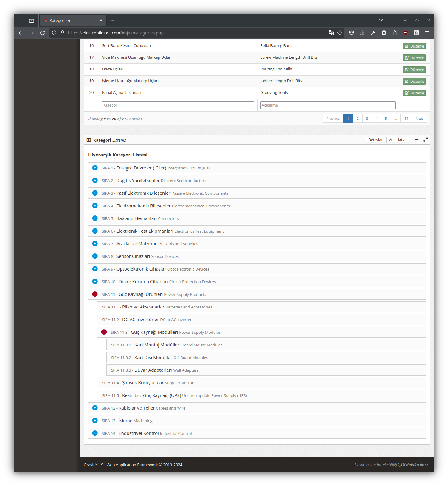Open the translate page icon
This screenshot has height=486, width=448.
point(331,33)
